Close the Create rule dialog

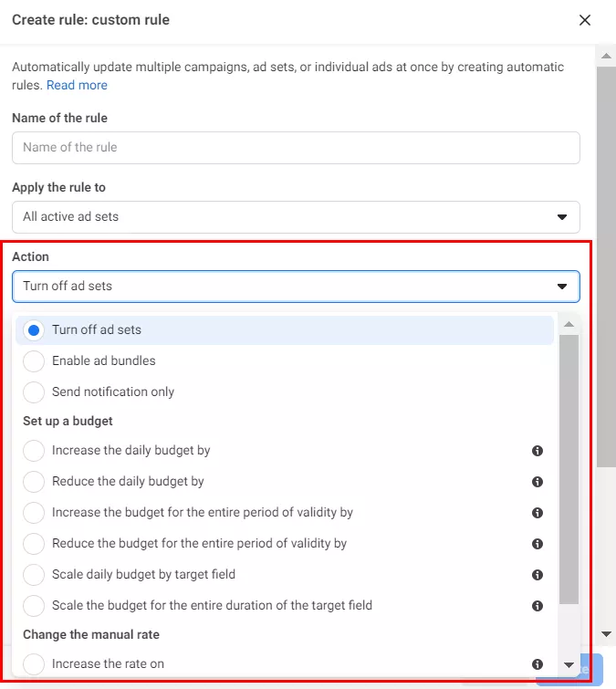[x=584, y=20]
